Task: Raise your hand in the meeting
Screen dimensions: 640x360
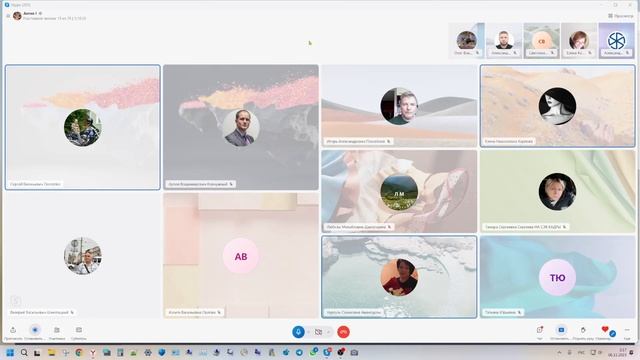Action: [x=583, y=330]
